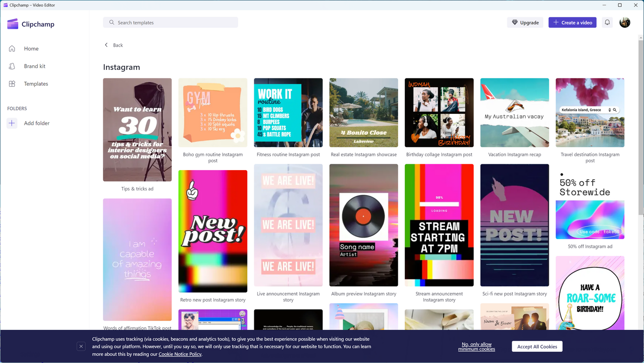Click the Upgrade diamond button
Screen dimensions: 644x363
[x=525, y=22]
